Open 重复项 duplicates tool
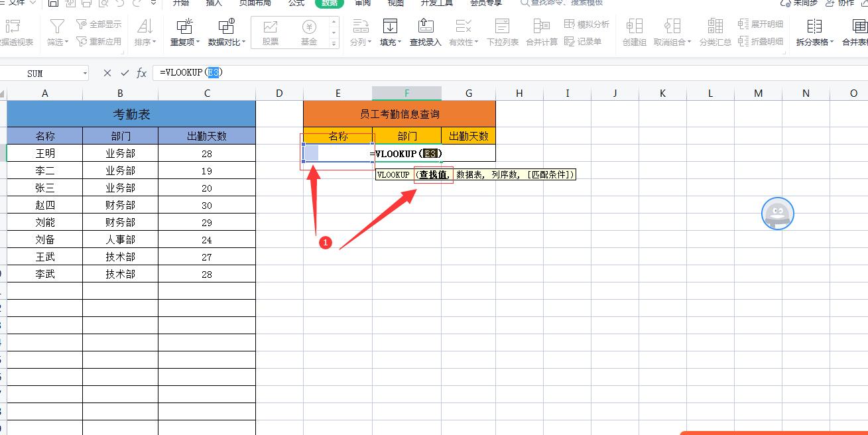868x435 pixels. click(184, 32)
